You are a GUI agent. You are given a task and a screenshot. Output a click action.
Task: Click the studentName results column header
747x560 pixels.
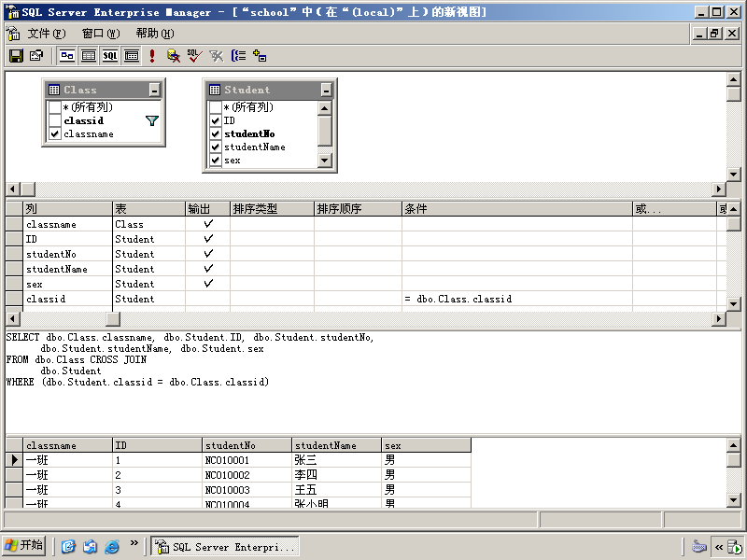pos(336,445)
